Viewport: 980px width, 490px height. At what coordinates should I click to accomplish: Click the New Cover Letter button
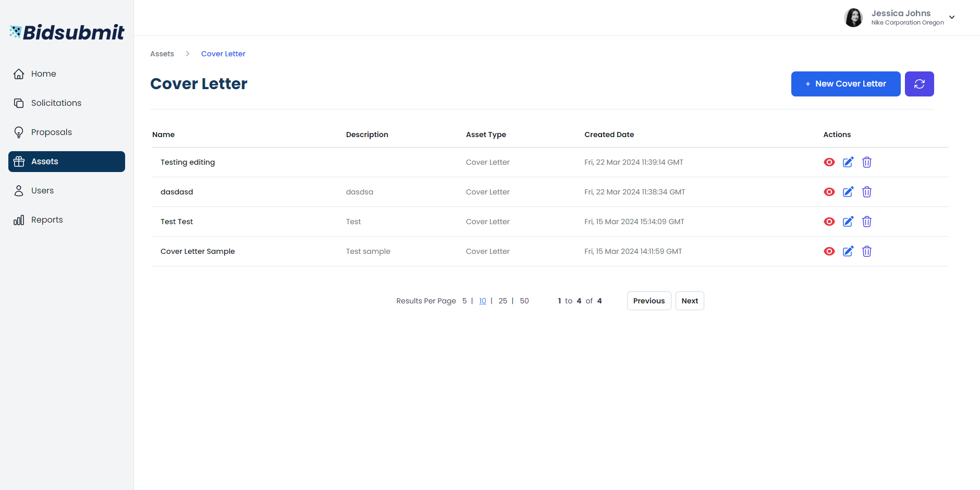pos(846,84)
